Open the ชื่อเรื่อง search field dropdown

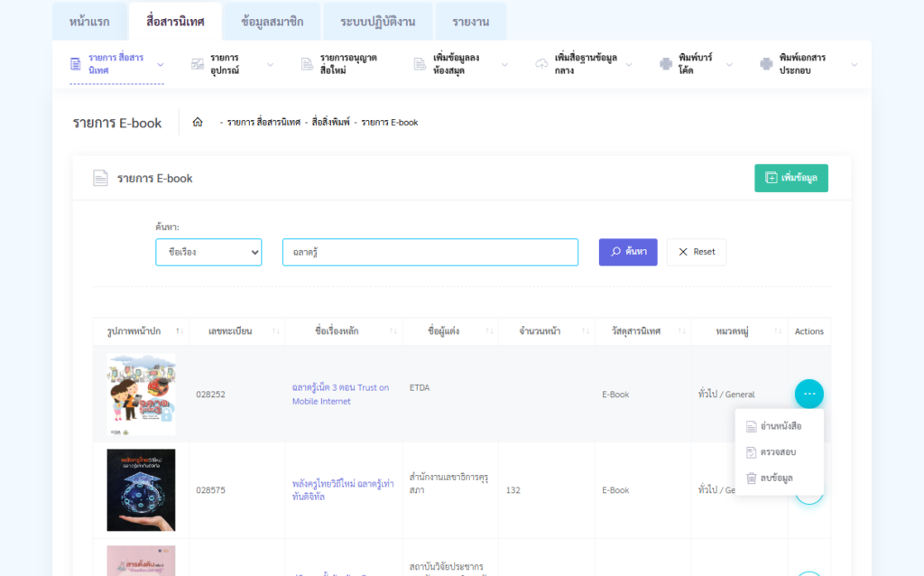[x=208, y=252]
